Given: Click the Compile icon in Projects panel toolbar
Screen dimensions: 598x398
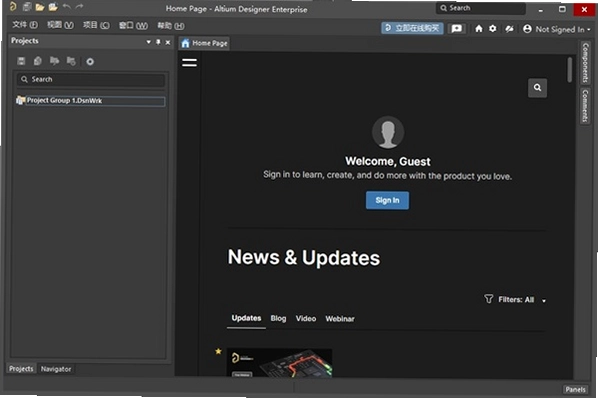Looking at the screenshot, I should coord(38,61).
